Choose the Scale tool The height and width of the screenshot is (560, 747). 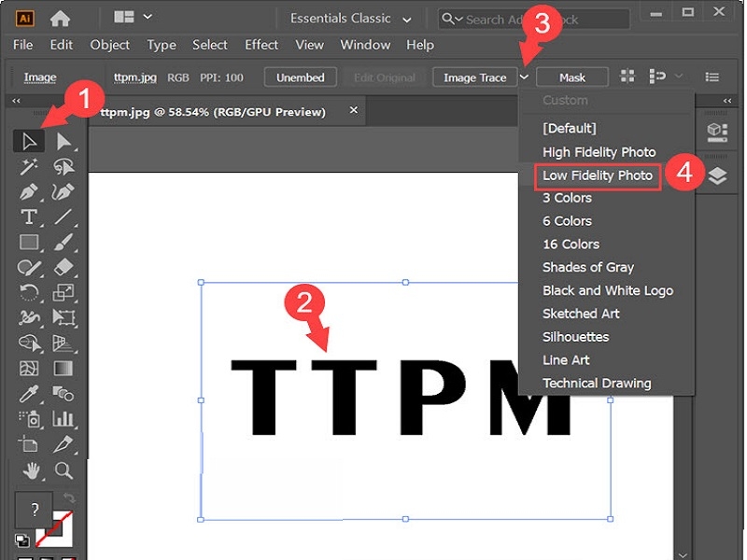63,292
